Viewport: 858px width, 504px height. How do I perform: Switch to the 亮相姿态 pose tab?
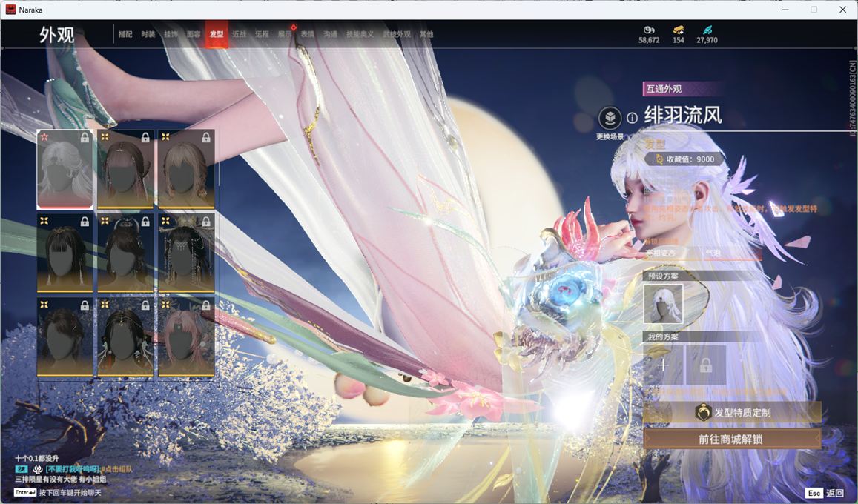(x=661, y=253)
